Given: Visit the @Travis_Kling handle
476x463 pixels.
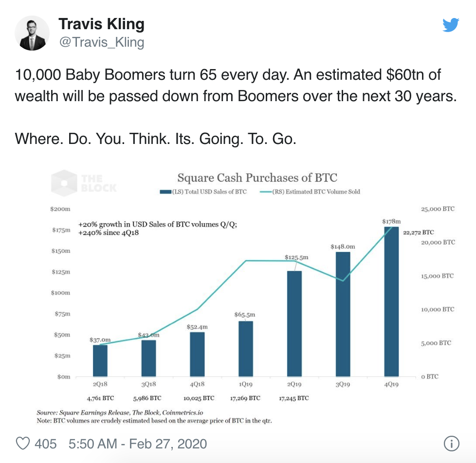Looking at the screenshot, I should [102, 42].
